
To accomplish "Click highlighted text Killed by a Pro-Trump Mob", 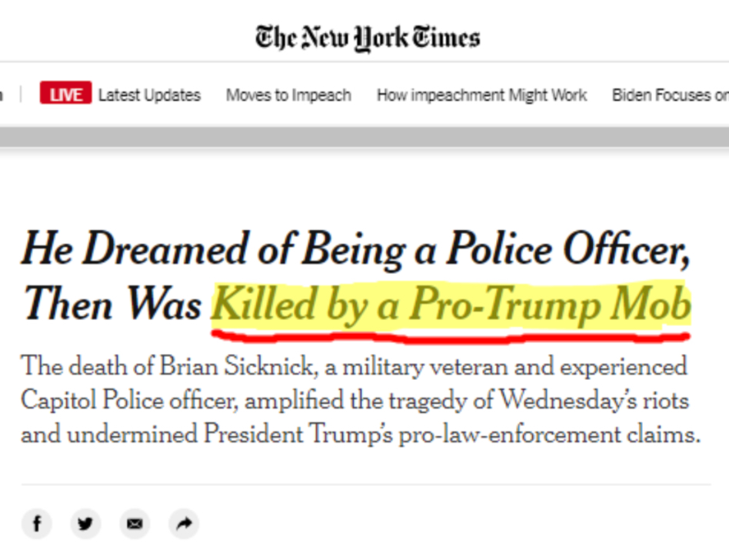I will tap(451, 305).
